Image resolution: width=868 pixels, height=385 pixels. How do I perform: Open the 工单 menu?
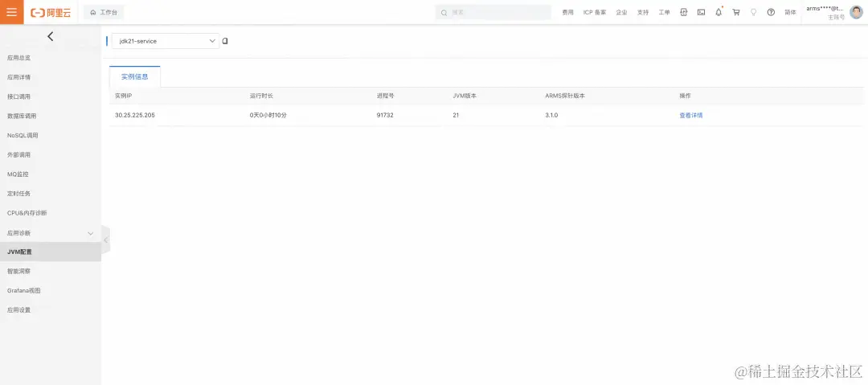[x=665, y=12]
